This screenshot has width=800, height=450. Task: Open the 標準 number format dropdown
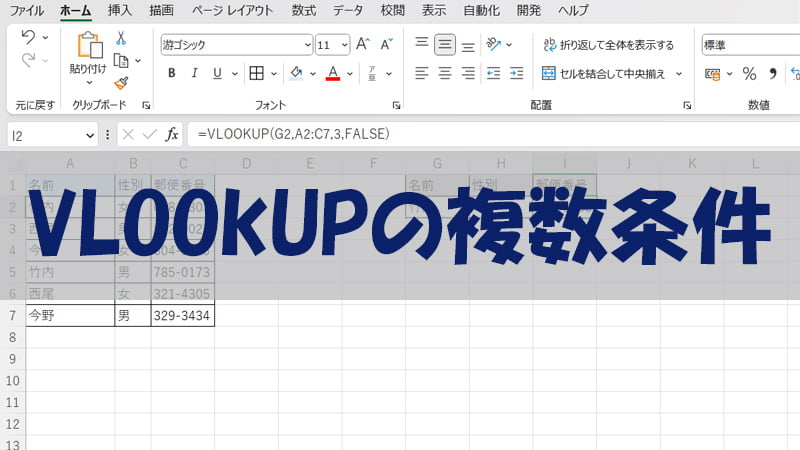pos(750,45)
